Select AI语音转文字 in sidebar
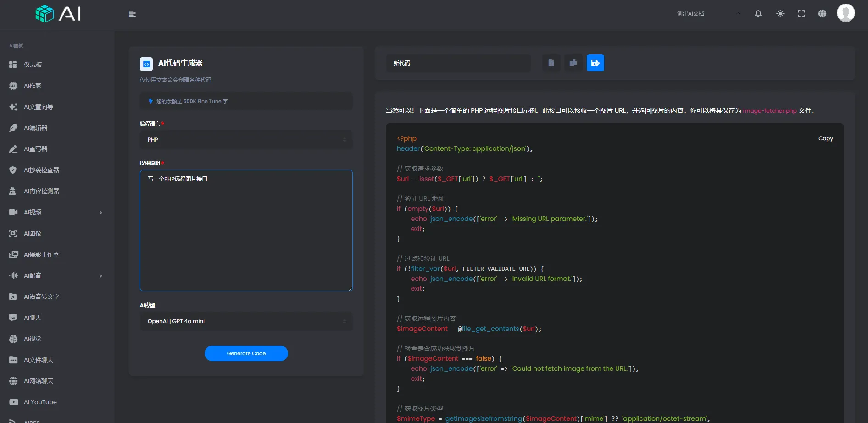The image size is (868, 423). [41, 297]
